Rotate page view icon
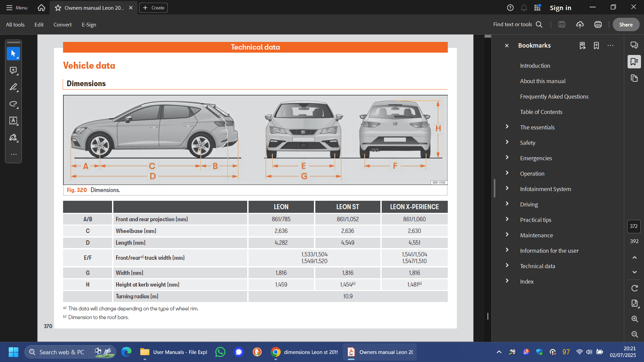The height and width of the screenshot is (362, 644). 635,288
